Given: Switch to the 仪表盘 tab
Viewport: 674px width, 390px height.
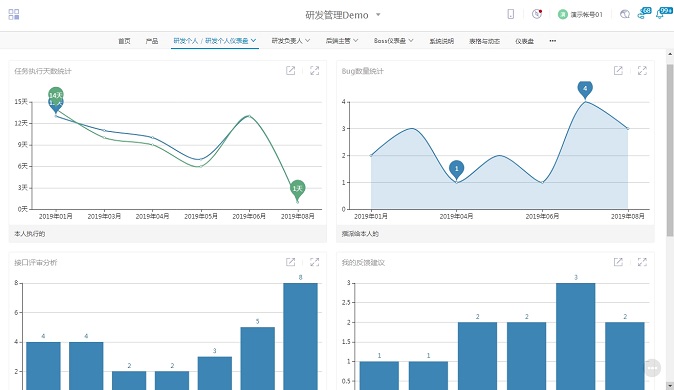Looking at the screenshot, I should pos(524,41).
